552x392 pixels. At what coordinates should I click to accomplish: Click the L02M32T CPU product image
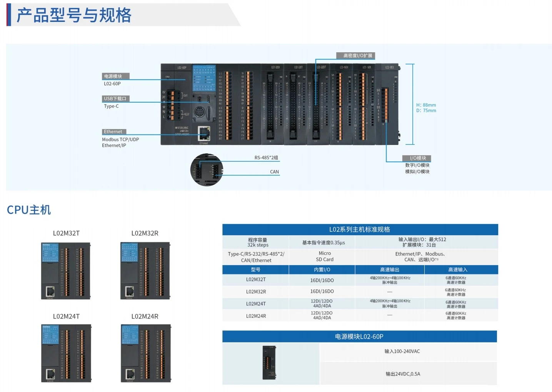[x=66, y=271]
